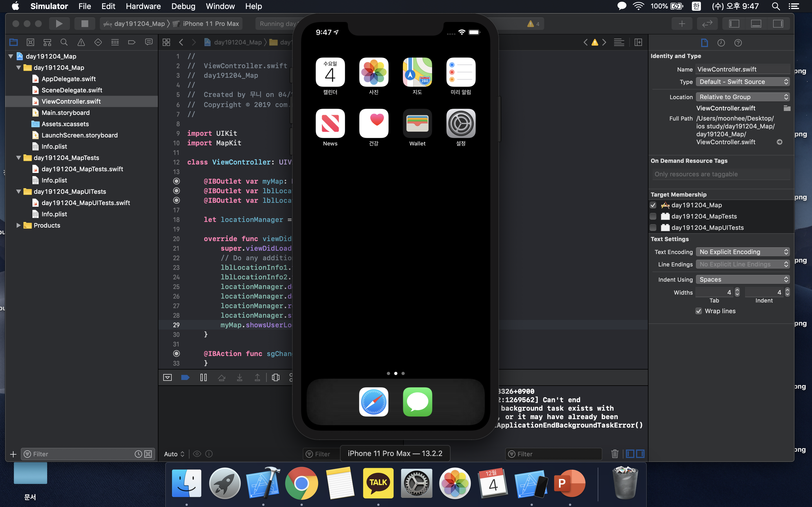Expand the Products folder
The width and height of the screenshot is (812, 507).
pyautogui.click(x=18, y=225)
